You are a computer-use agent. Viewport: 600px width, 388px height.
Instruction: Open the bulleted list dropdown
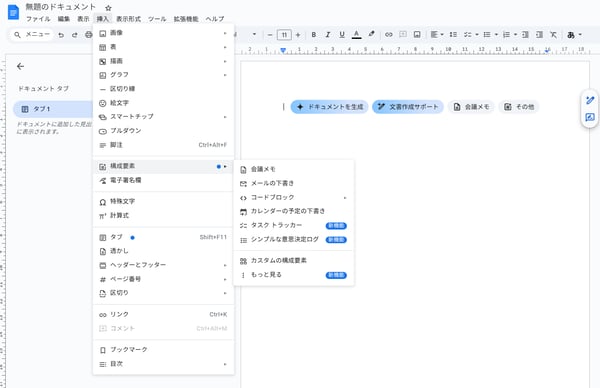click(x=491, y=34)
